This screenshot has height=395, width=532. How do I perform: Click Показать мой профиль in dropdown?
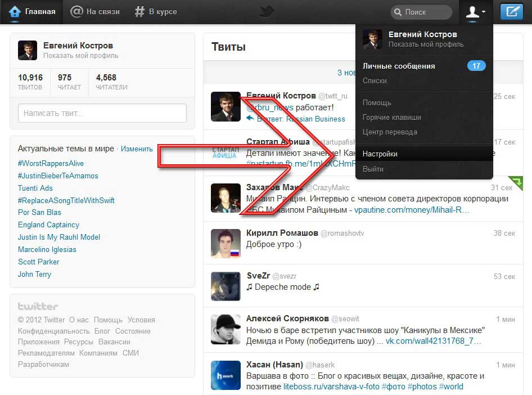pyautogui.click(x=426, y=44)
